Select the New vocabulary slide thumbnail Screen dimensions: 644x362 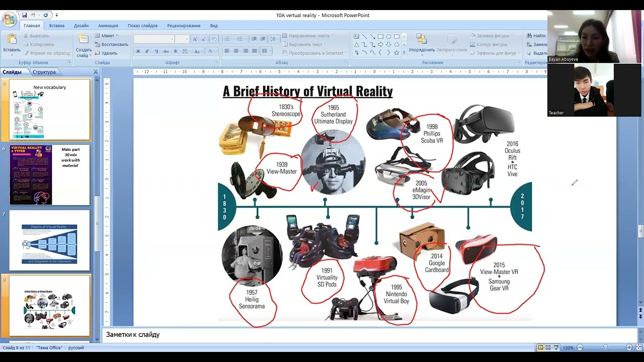coord(49,110)
